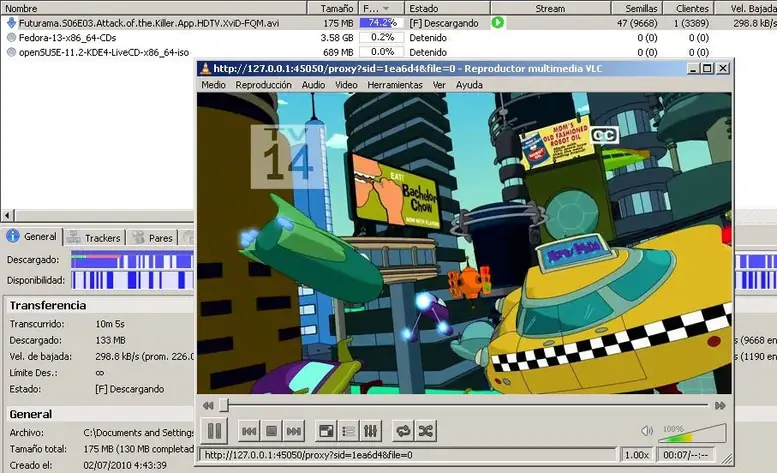This screenshot has width=777, height=473.
Task: Switch to the Pares tab
Action: click(x=153, y=238)
